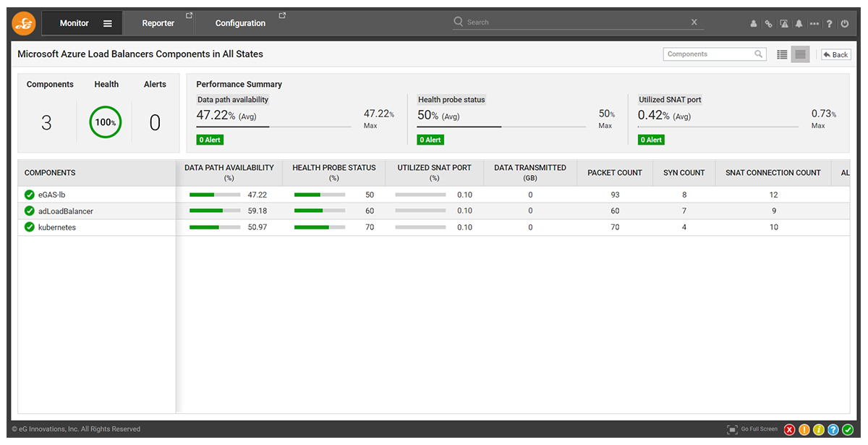Clear the top search field with X
The height and width of the screenshot is (445, 868).
pos(694,22)
